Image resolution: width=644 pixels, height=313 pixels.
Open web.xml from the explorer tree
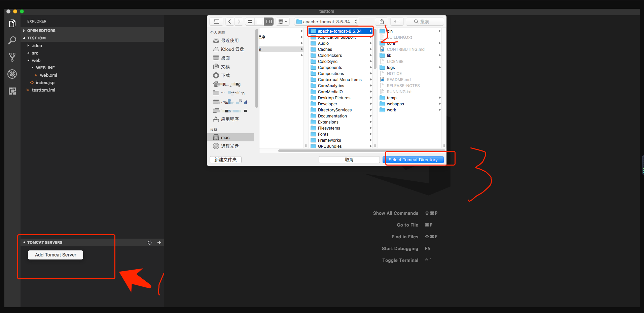48,75
